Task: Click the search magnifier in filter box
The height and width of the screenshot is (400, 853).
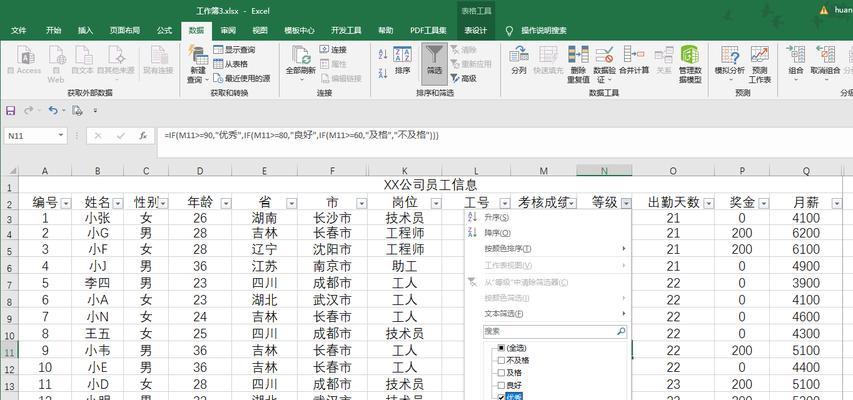Action: [x=621, y=331]
